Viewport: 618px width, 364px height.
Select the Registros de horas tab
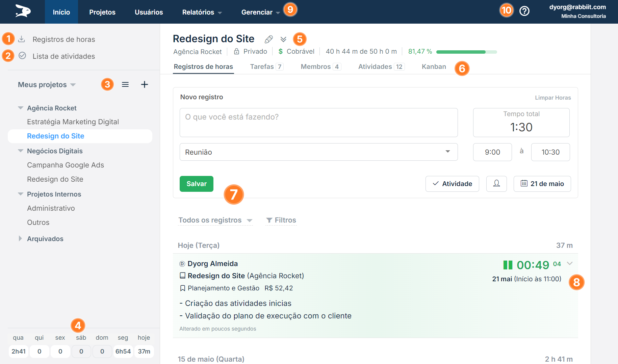coord(203,67)
